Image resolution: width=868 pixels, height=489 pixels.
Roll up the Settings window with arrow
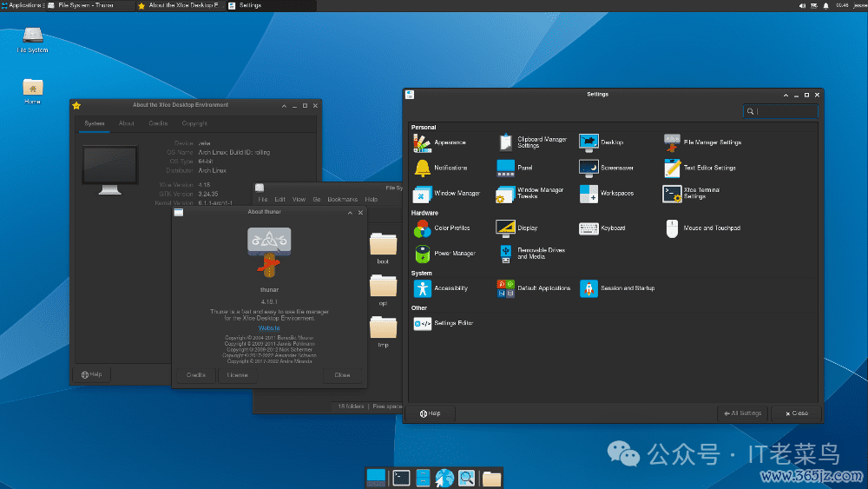click(x=786, y=96)
